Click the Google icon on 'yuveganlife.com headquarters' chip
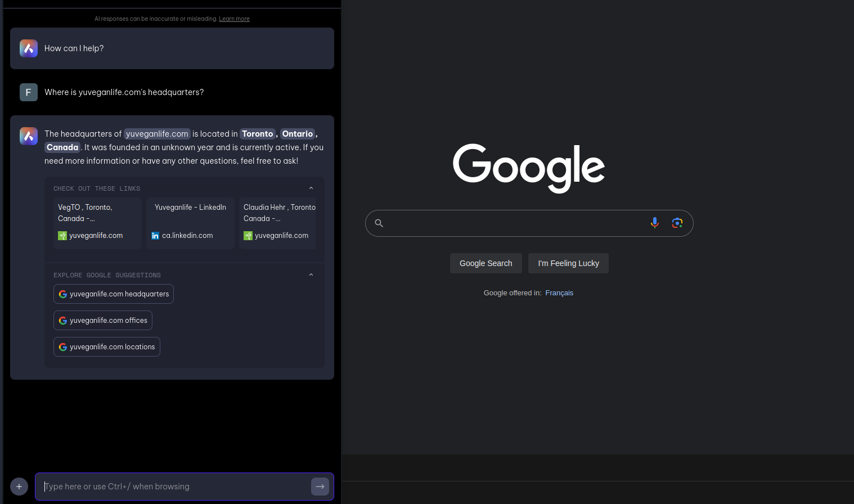 63,294
